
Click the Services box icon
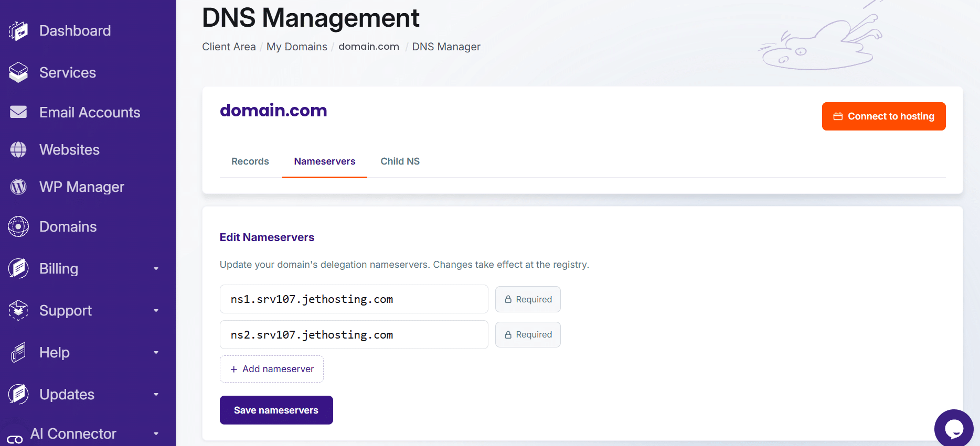pos(18,72)
